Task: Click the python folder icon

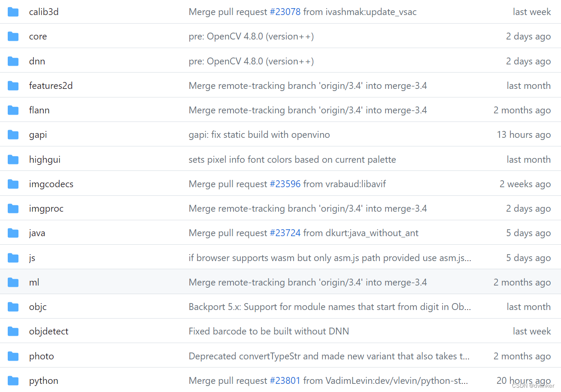Action: point(13,381)
